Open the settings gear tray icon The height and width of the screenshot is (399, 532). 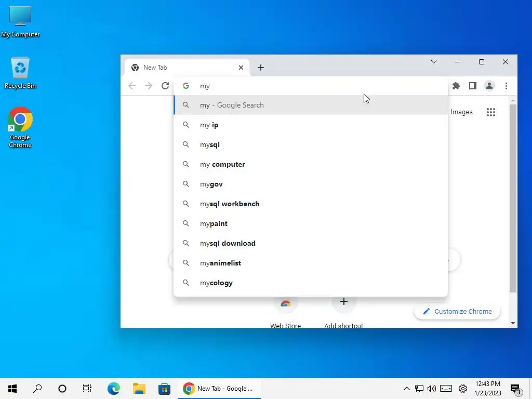(463, 389)
